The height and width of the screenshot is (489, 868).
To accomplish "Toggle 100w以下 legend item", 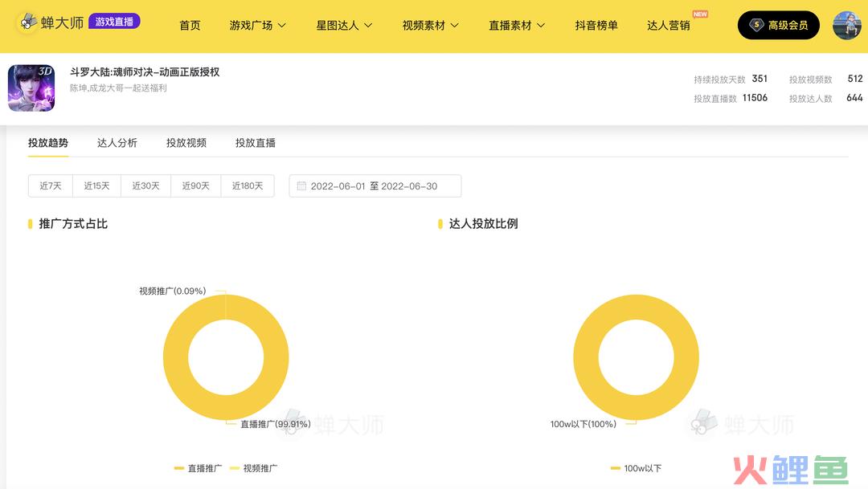I will coord(636,468).
